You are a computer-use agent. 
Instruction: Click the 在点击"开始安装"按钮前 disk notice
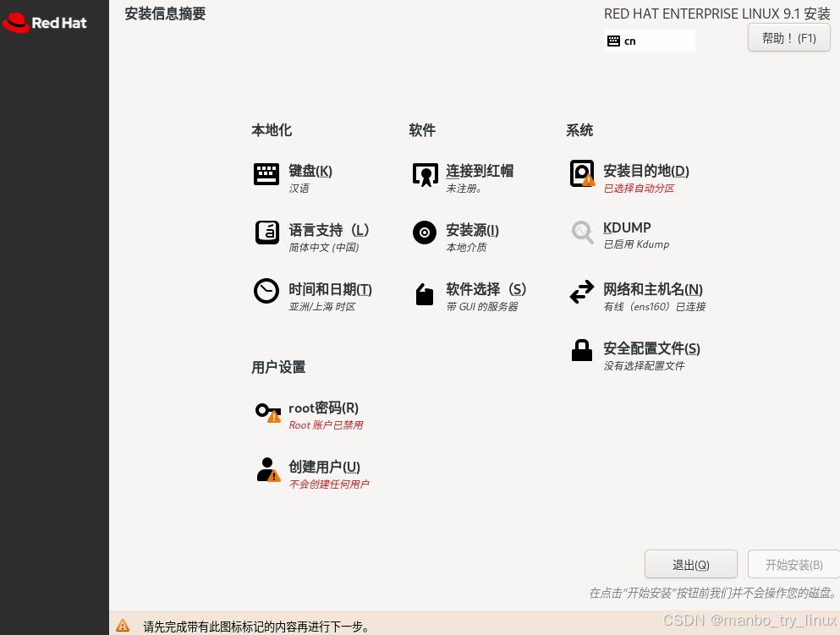click(x=712, y=594)
